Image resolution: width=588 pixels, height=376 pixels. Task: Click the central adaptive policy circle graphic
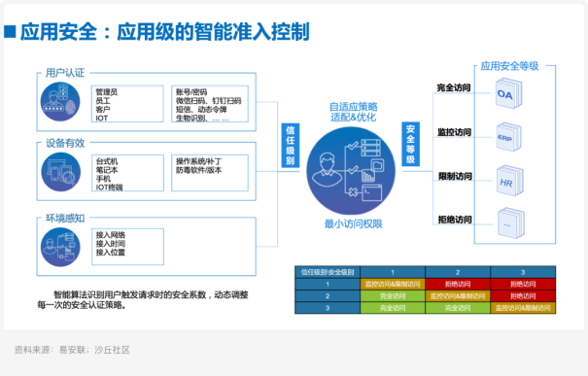coord(351,171)
